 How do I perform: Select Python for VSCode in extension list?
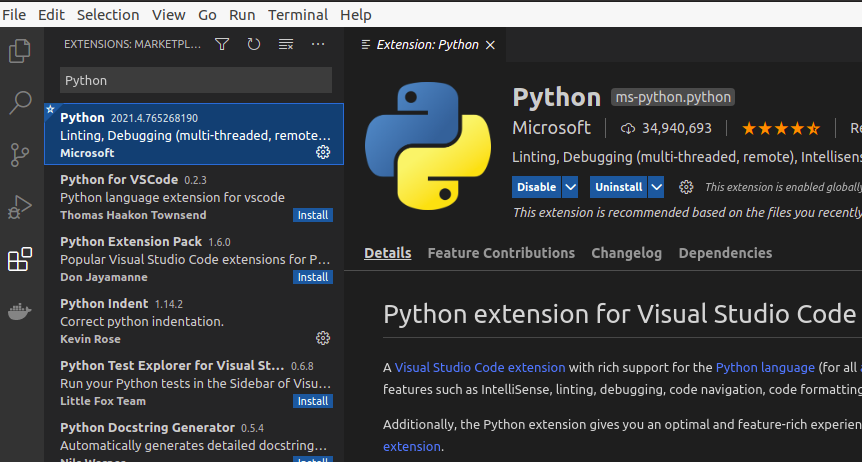click(194, 196)
